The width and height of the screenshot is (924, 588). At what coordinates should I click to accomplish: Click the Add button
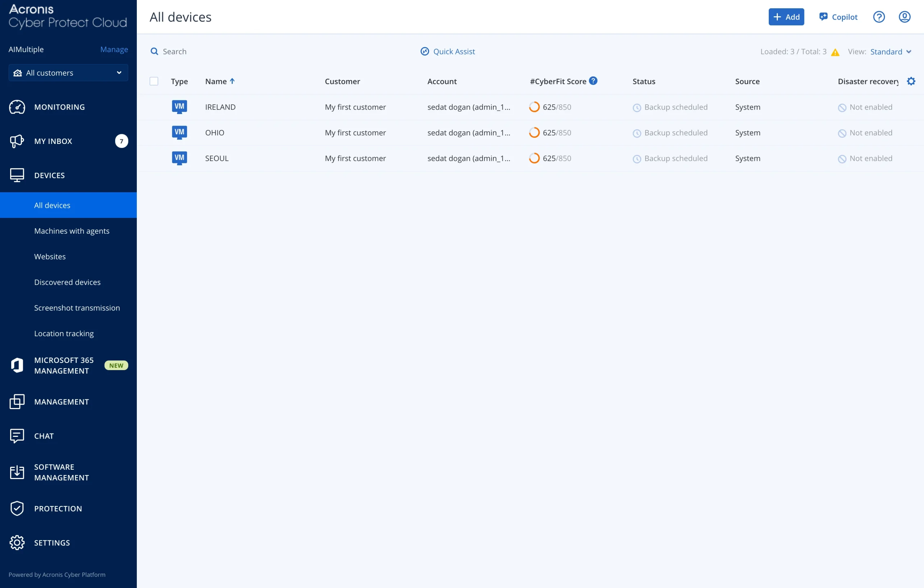(x=786, y=17)
